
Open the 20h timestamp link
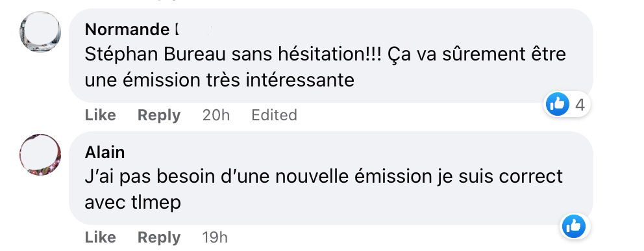pyautogui.click(x=216, y=115)
